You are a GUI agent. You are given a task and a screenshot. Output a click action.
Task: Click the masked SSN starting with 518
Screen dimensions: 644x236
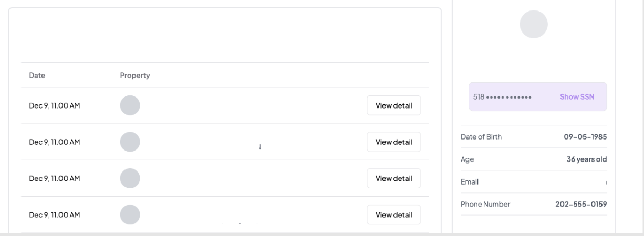(503, 97)
